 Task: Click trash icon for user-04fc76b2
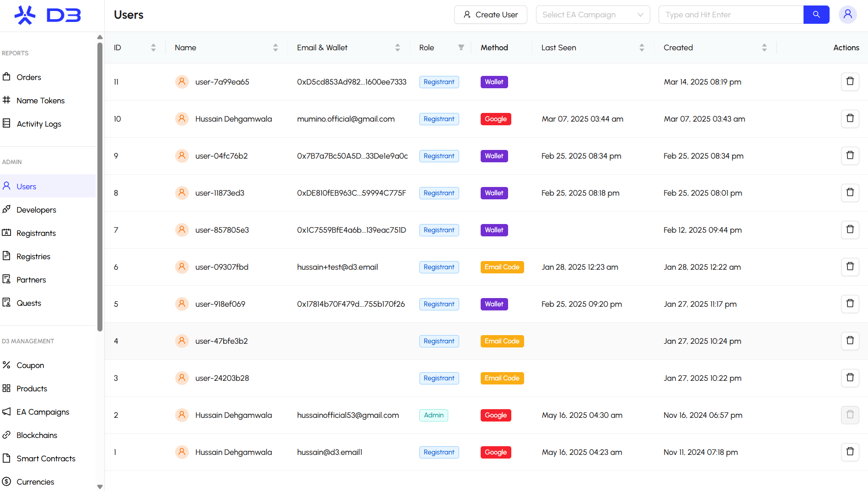coord(850,155)
